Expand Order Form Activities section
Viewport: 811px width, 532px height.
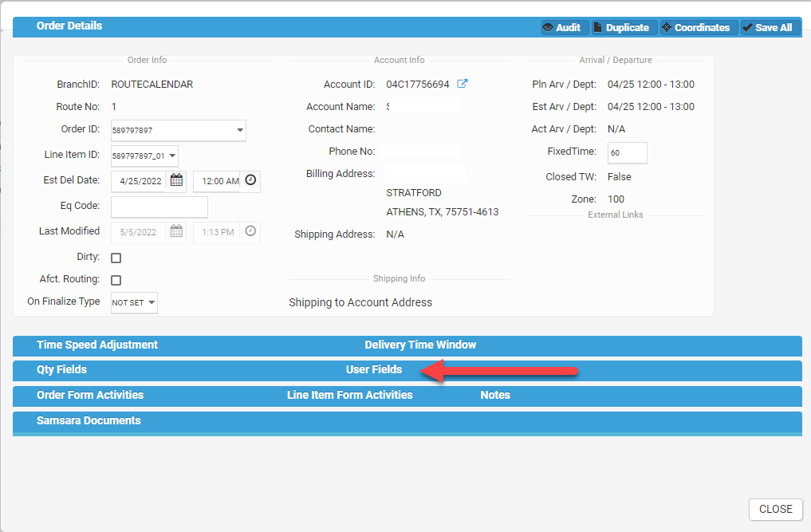(90, 395)
